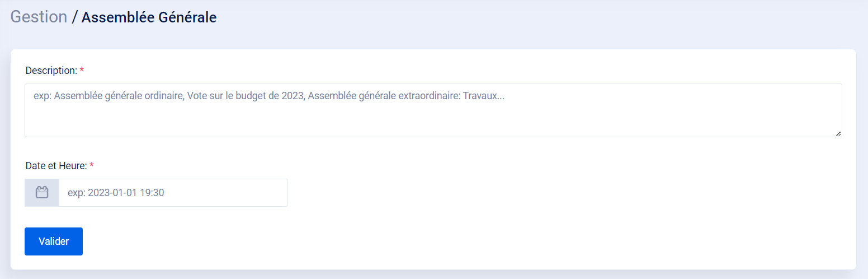Click the "exp: 2023-01-01 19:30" placeholder field
The image size is (868, 279).
(x=173, y=193)
